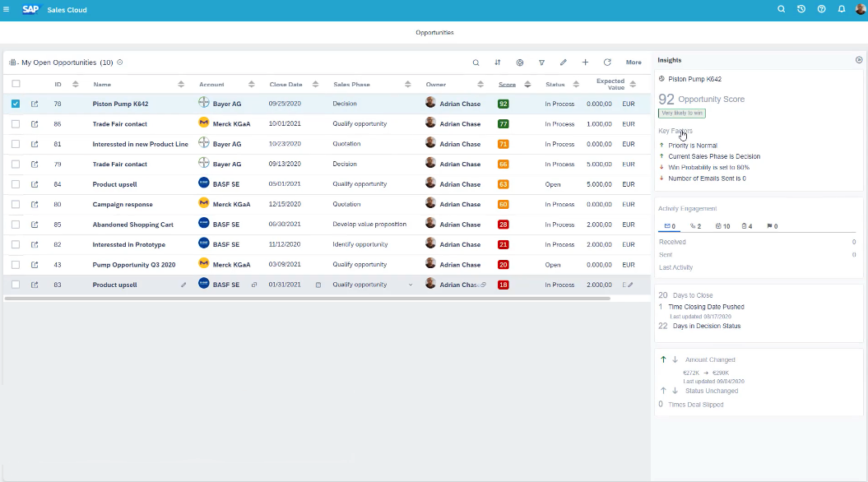Sort by the ID column arrows
Screen dimensions: 868x482
tap(76, 84)
